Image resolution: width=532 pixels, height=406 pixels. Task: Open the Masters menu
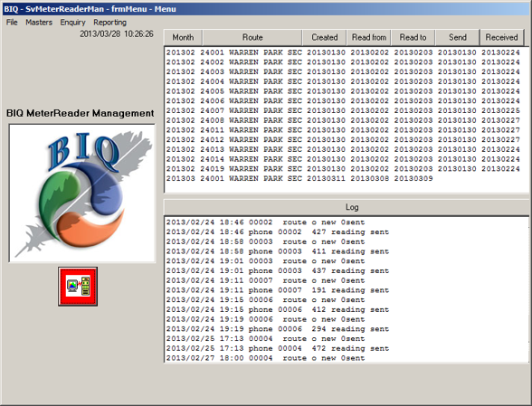point(39,23)
